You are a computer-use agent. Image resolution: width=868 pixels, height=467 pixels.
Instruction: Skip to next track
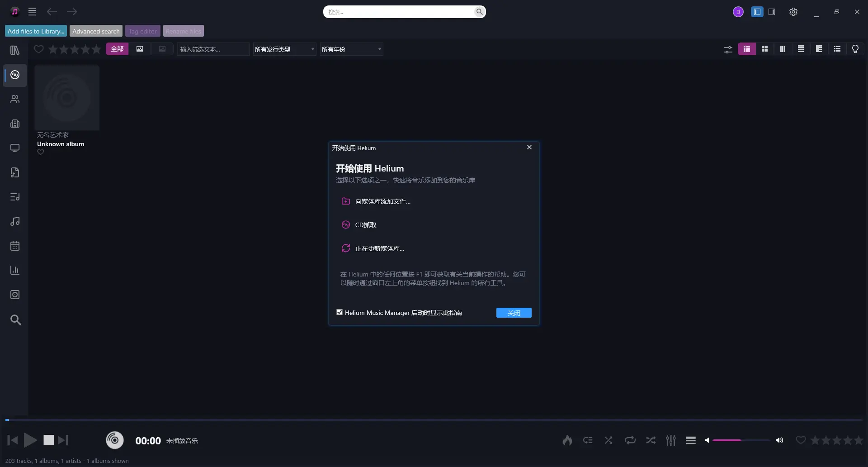coord(64,440)
